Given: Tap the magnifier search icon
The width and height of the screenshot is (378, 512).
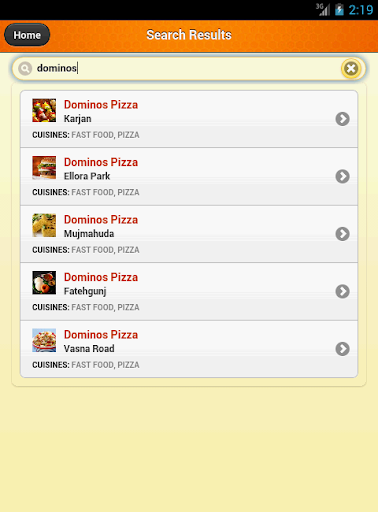Looking at the screenshot, I should click(25, 69).
